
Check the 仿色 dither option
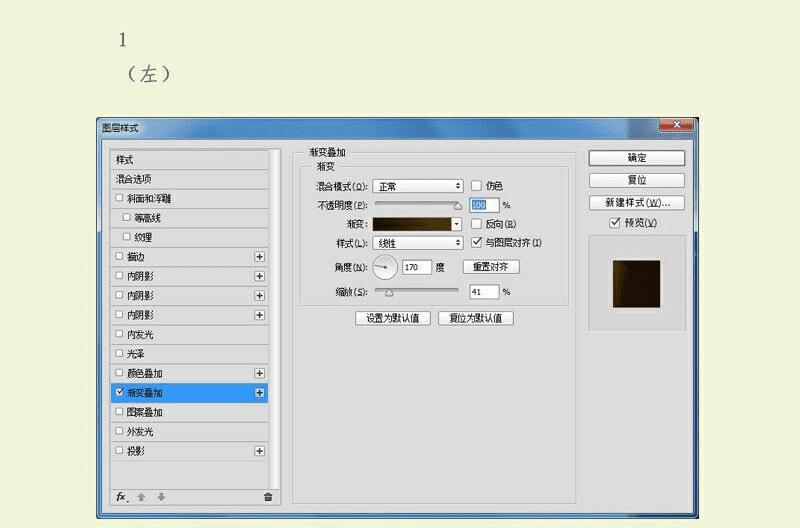[x=476, y=186]
